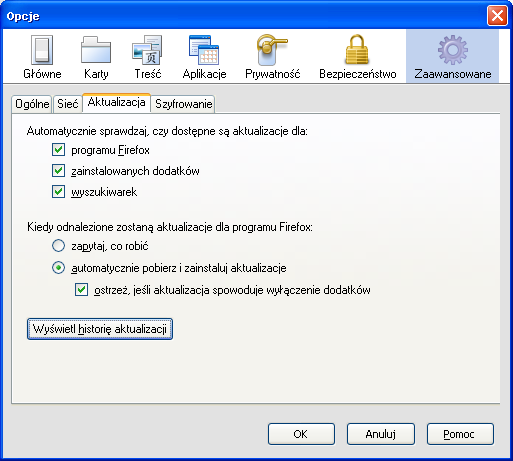Switch to the Ogólne tab
The height and width of the screenshot is (461, 513).
32,104
